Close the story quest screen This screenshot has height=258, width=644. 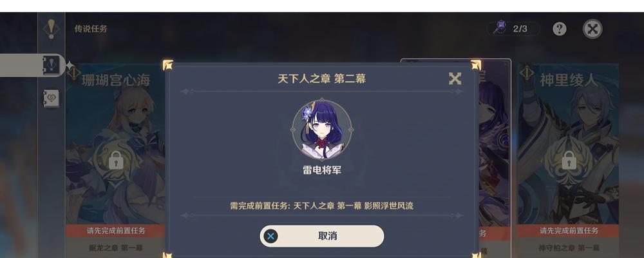(592, 29)
